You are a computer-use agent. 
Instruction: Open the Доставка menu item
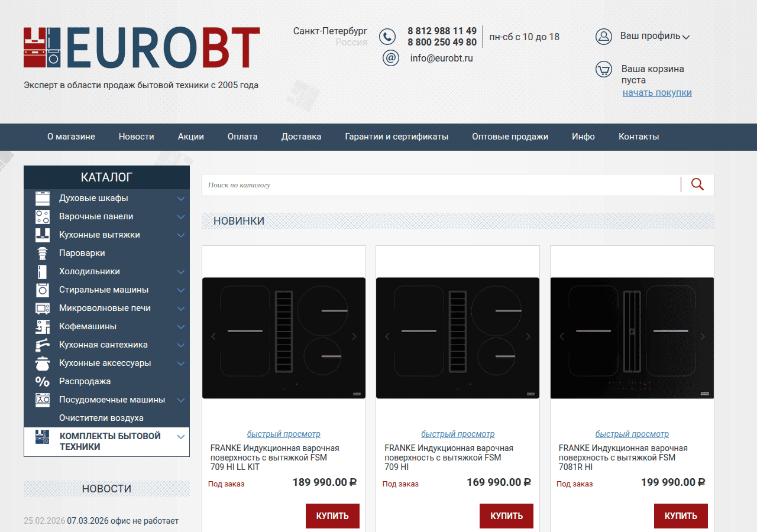tap(301, 137)
